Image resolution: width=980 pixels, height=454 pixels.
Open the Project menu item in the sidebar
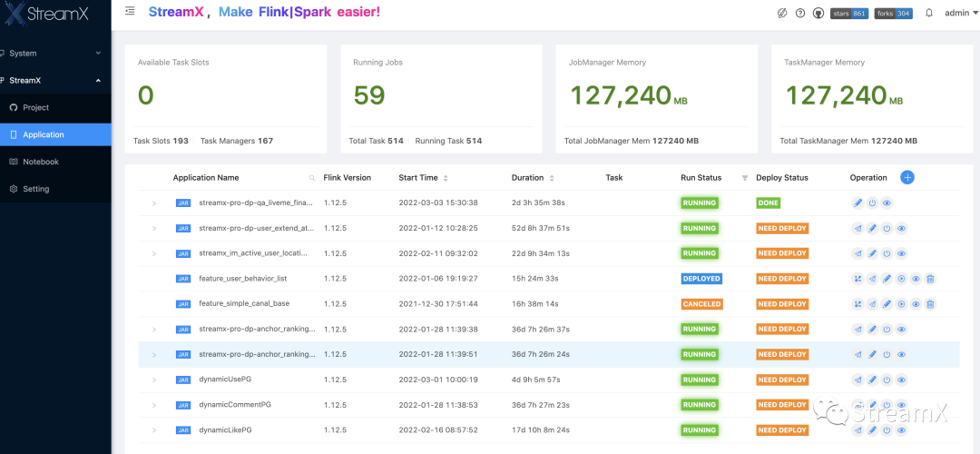(36, 107)
